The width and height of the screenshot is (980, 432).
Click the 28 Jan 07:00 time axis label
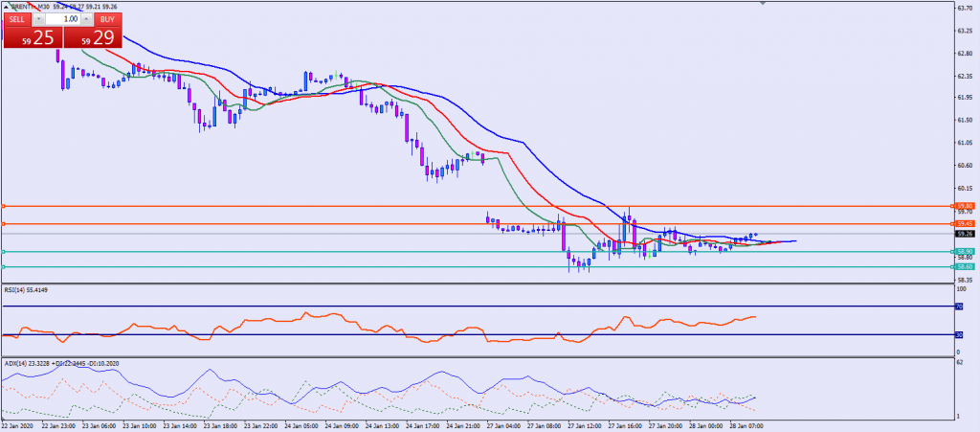tap(745, 425)
